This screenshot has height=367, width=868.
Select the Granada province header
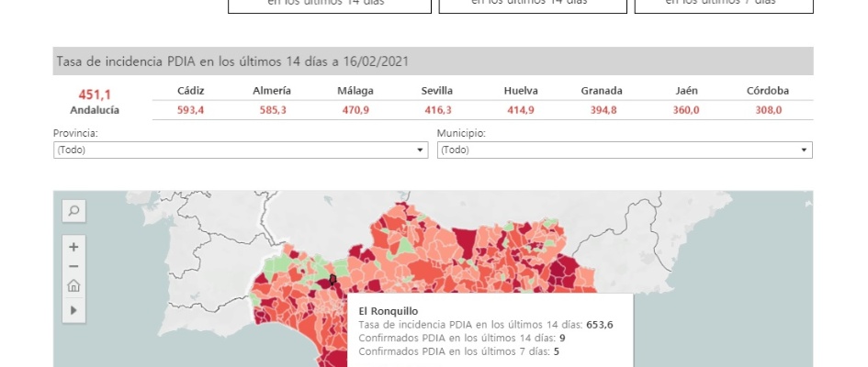pos(602,91)
